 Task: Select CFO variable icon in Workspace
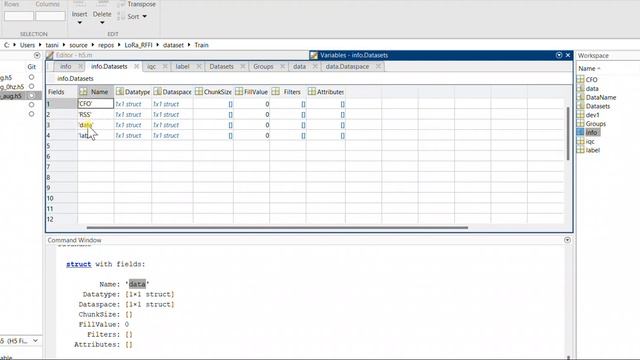tap(580, 80)
